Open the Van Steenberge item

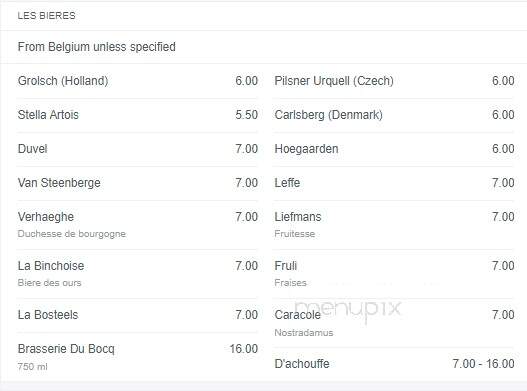point(59,183)
